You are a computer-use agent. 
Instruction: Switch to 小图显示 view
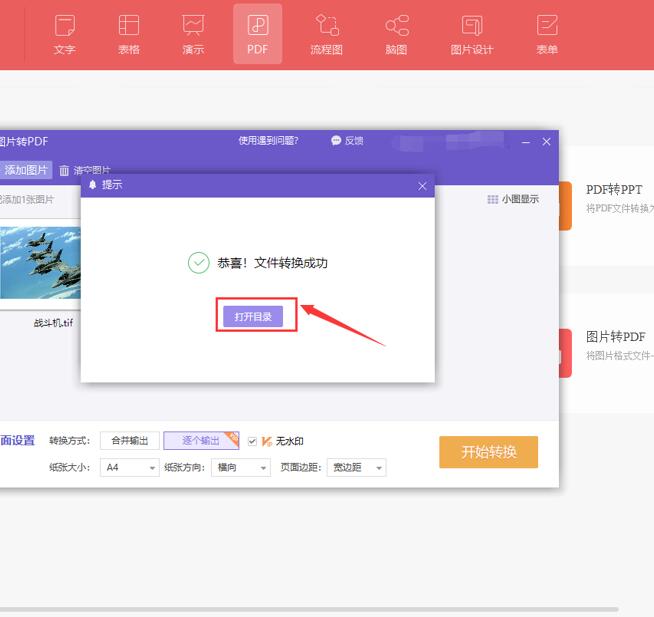(x=513, y=199)
